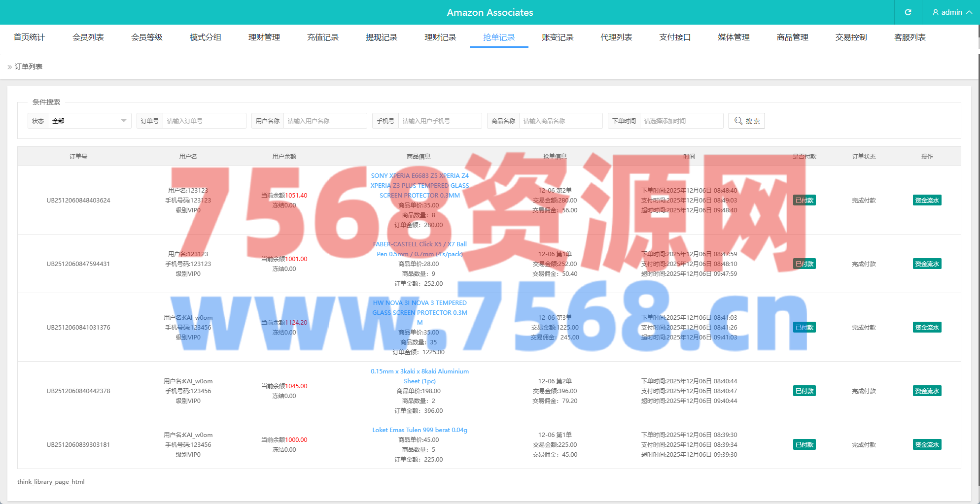Click the refresh icon in top bar
This screenshot has height=504, width=980.
(908, 12)
